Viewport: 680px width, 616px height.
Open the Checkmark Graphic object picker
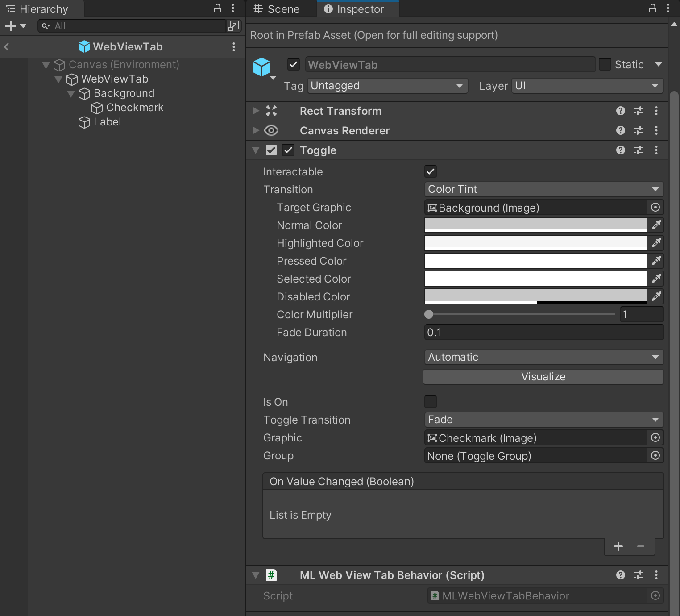click(x=655, y=438)
